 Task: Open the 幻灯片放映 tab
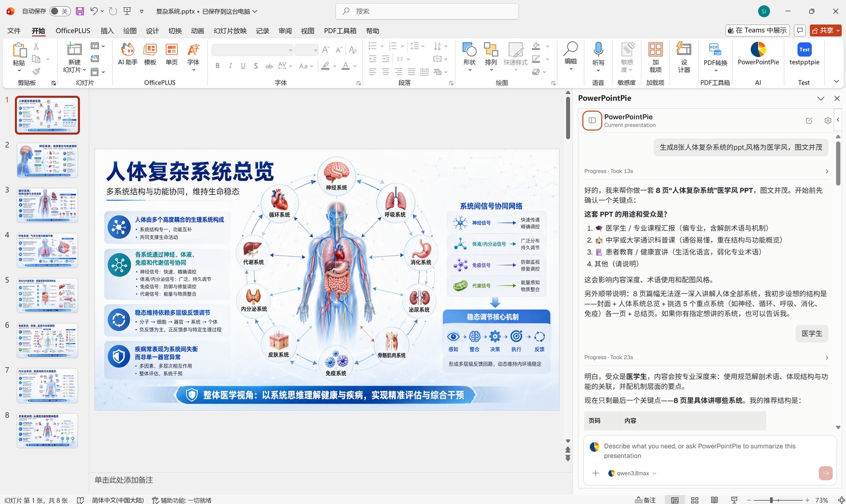click(230, 31)
